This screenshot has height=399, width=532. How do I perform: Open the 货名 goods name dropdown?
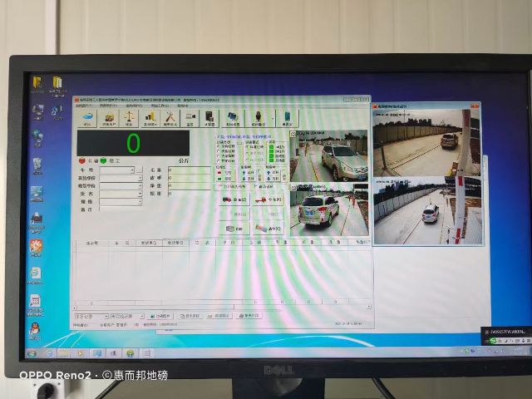(138, 193)
